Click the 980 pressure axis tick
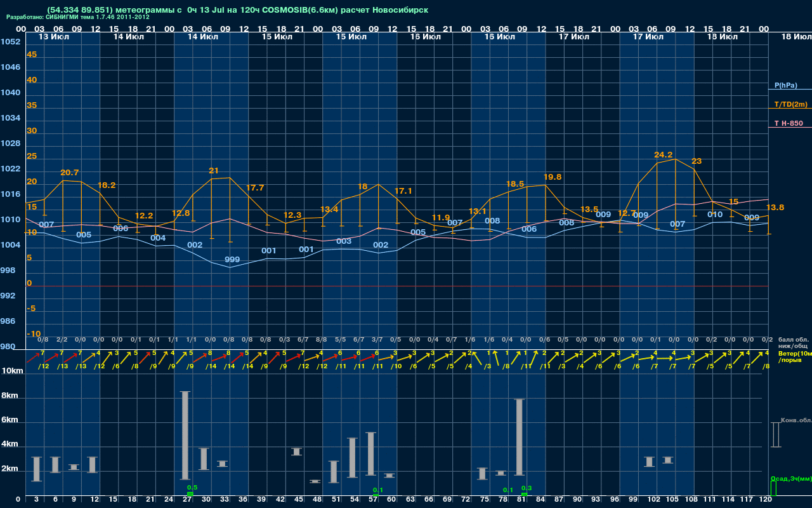 pos(8,347)
